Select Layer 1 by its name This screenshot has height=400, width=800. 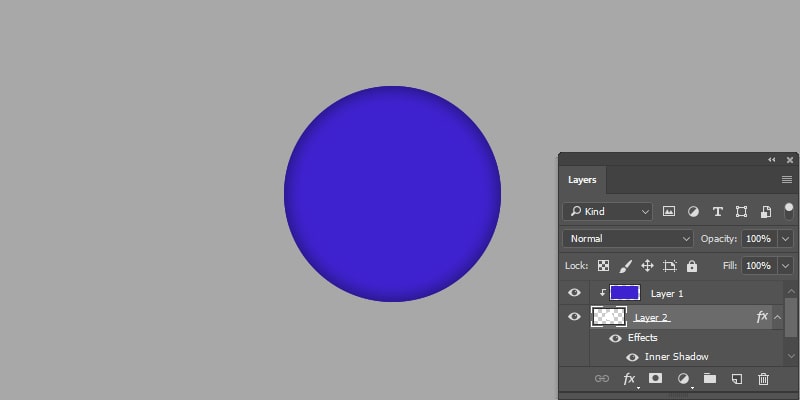667,293
